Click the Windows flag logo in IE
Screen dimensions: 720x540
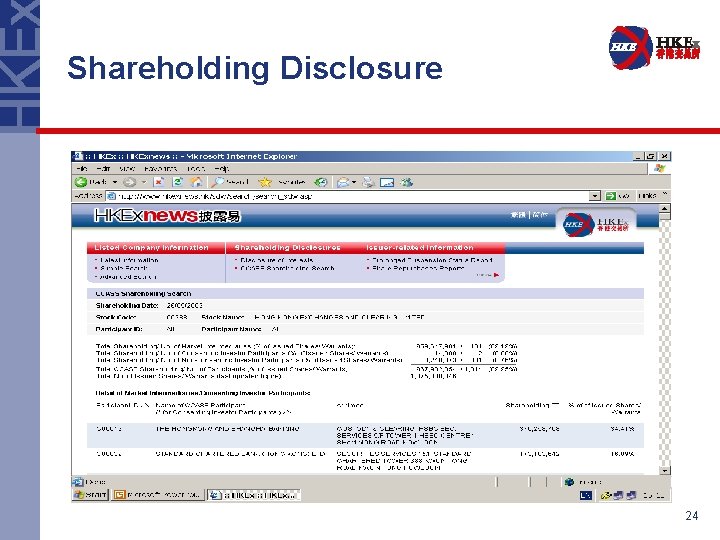[659, 169]
